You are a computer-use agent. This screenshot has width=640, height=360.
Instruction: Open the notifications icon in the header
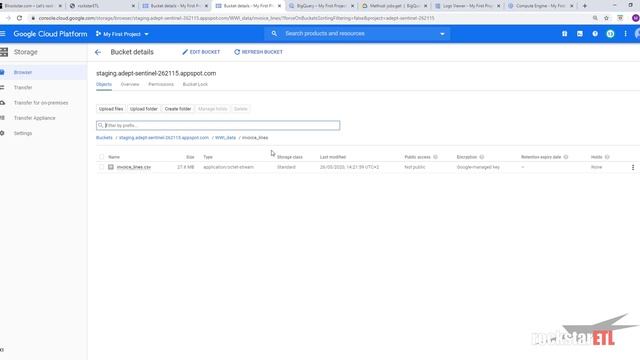pos(610,34)
